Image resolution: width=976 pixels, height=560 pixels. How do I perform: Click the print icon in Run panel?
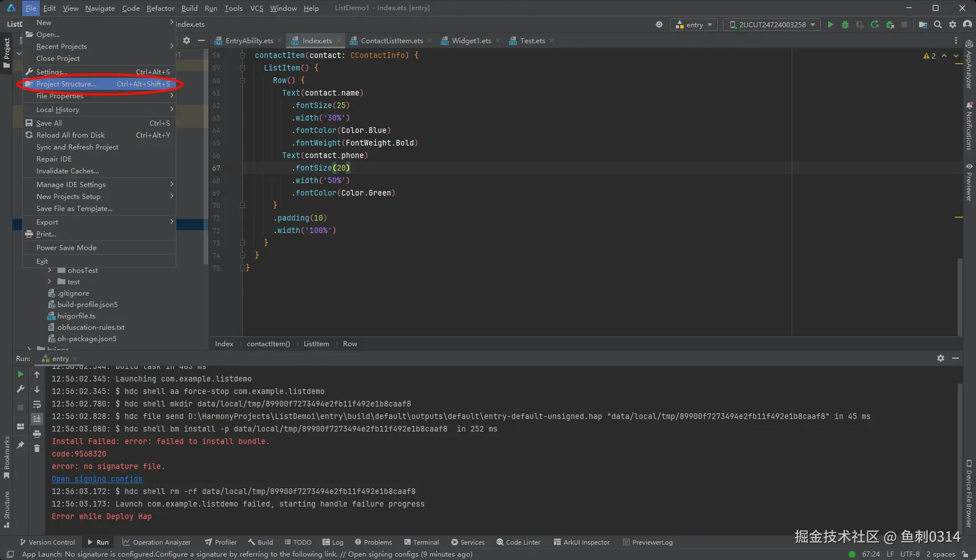coord(37,434)
